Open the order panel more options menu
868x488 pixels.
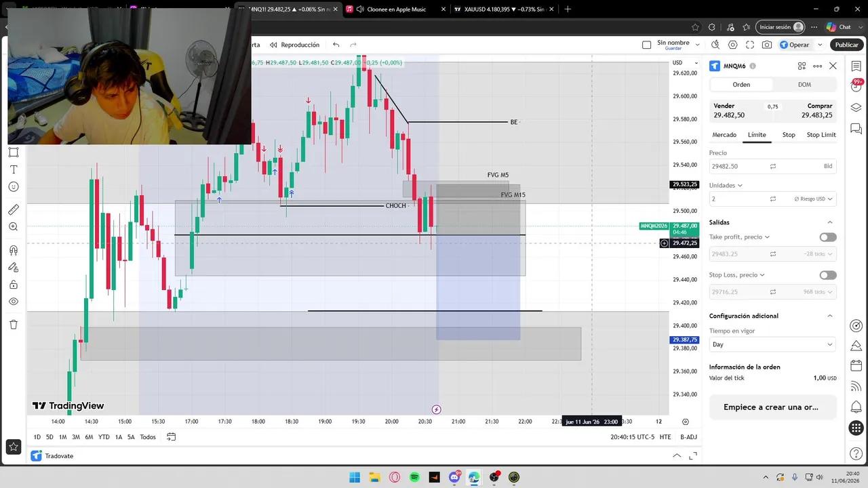click(817, 66)
